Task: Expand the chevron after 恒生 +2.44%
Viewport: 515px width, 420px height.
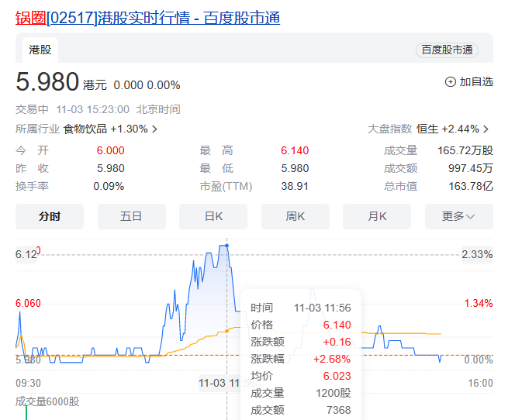Action: pos(486,129)
